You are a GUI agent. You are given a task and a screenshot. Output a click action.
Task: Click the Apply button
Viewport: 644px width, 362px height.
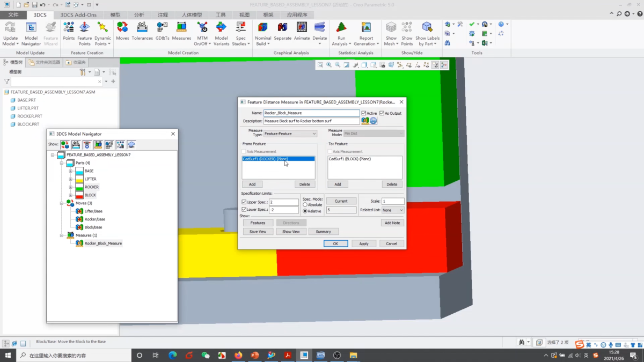tap(364, 243)
